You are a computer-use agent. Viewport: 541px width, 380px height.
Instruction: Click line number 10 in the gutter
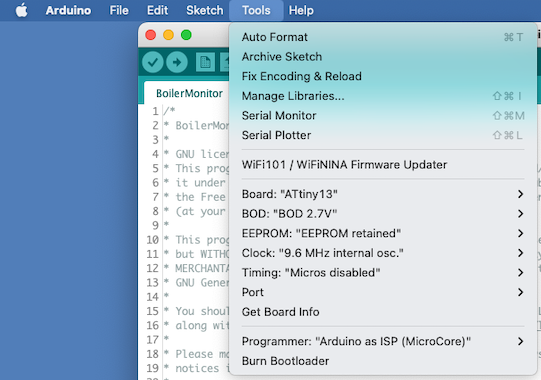point(152,240)
